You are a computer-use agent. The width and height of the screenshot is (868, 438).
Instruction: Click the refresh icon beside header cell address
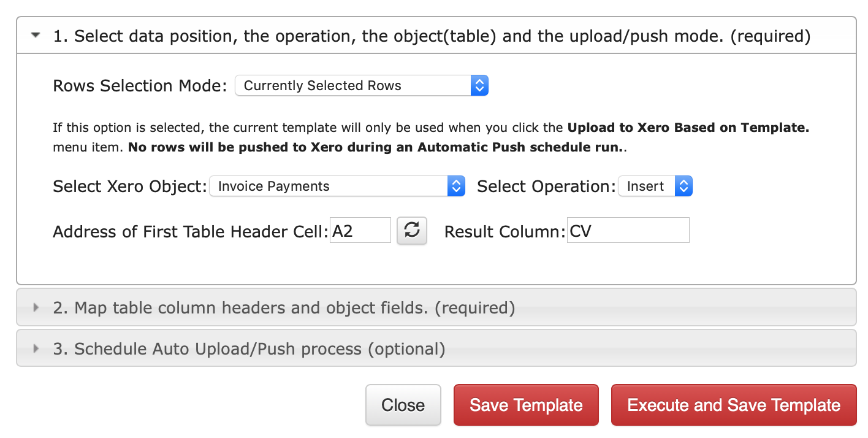click(412, 231)
